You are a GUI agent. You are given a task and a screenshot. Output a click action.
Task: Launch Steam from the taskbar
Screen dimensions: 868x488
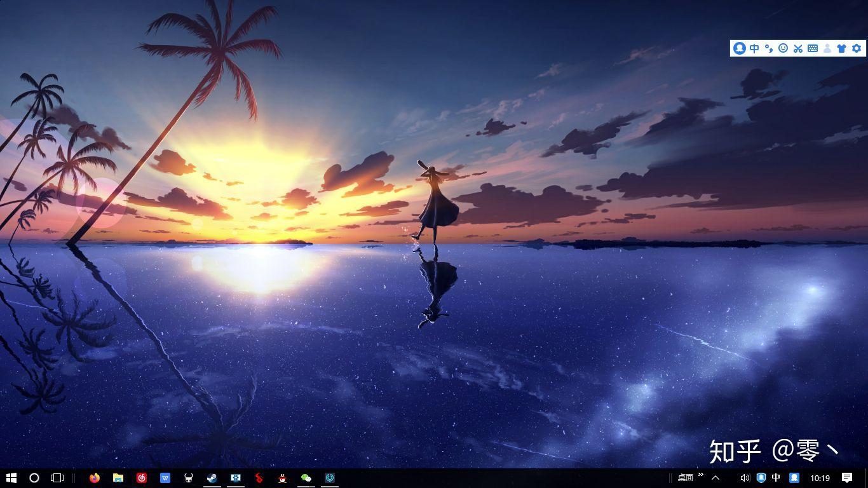[212, 478]
